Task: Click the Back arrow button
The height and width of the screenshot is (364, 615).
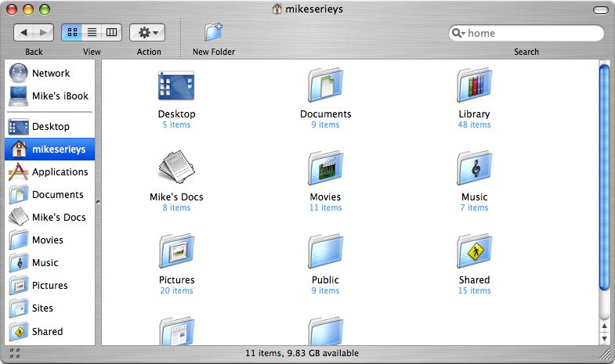Action: (24, 32)
